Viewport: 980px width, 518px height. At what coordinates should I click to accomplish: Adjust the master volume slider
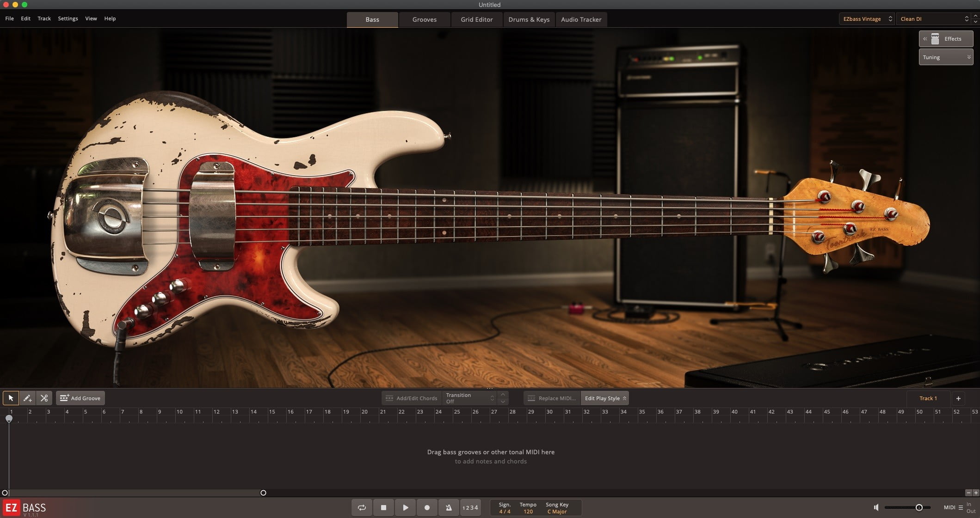pos(918,507)
